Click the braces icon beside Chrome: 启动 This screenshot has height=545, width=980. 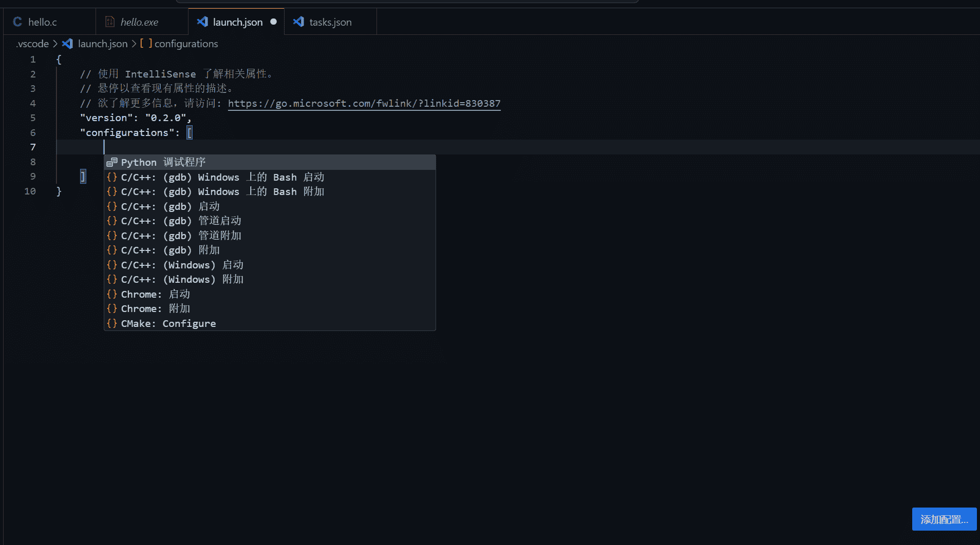pyautogui.click(x=112, y=294)
